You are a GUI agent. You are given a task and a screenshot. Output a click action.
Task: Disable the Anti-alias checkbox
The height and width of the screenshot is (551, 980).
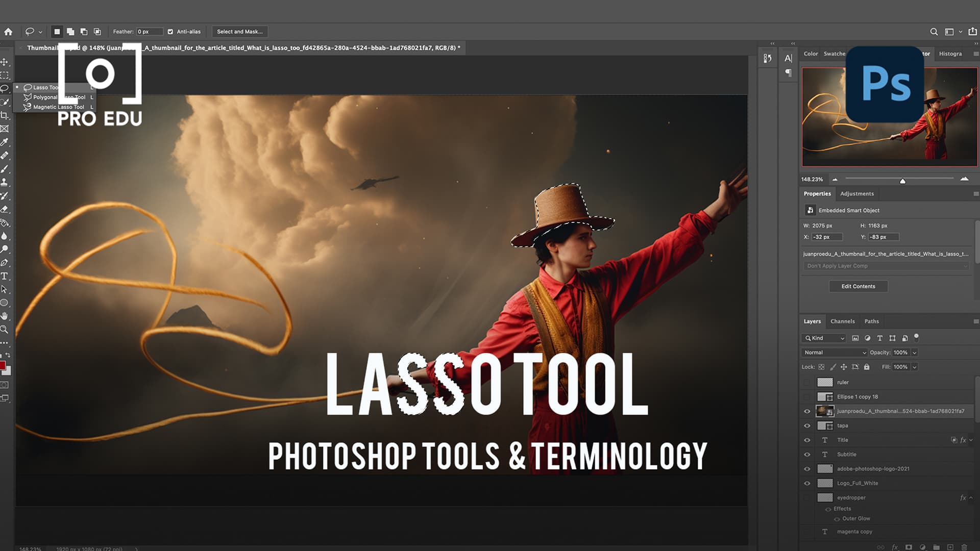coord(170,31)
